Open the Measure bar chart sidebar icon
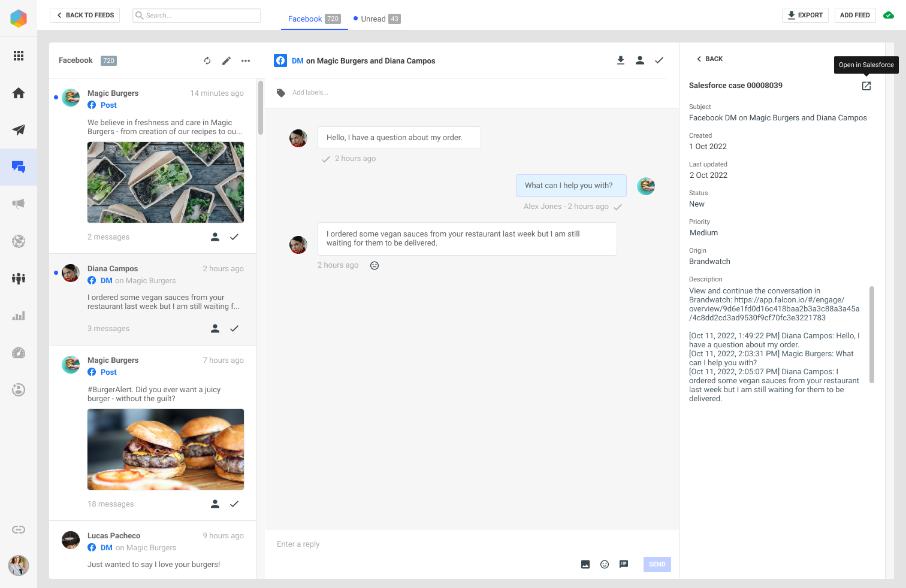 coord(19,316)
